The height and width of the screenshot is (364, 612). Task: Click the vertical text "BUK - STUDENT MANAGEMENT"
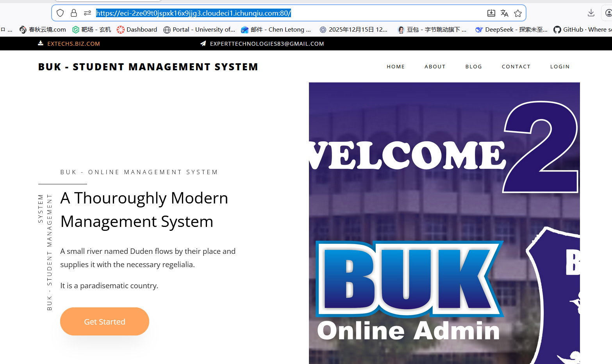(x=50, y=252)
